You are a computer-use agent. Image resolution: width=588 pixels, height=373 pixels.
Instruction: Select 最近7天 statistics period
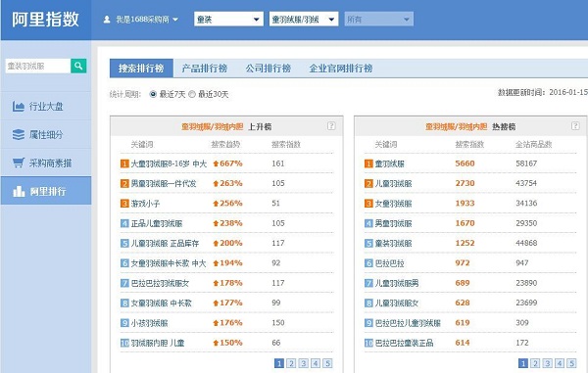(153, 94)
